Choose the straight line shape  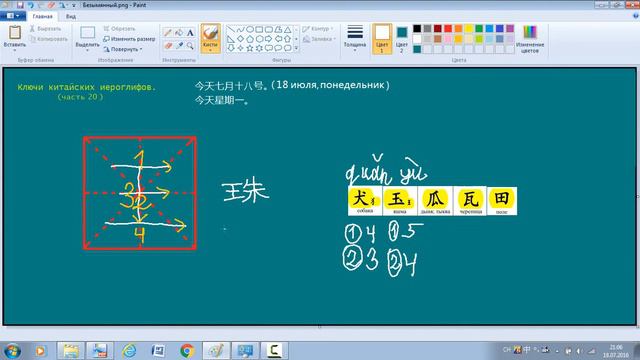pyautogui.click(x=231, y=29)
